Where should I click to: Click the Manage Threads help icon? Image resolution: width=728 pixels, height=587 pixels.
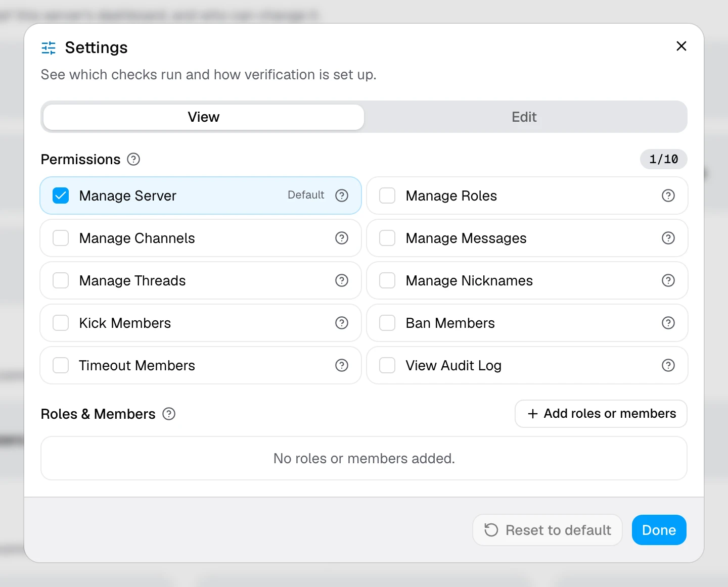coord(342,280)
